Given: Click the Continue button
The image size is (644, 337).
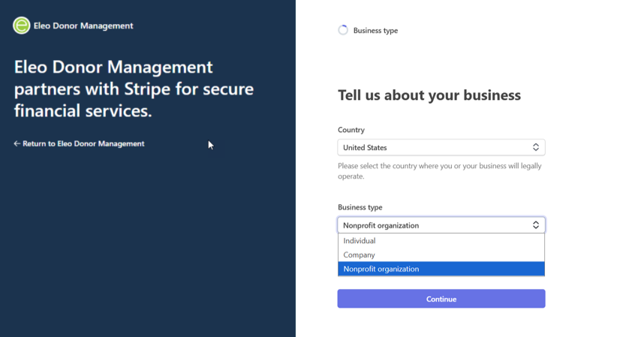Looking at the screenshot, I should pos(441,299).
